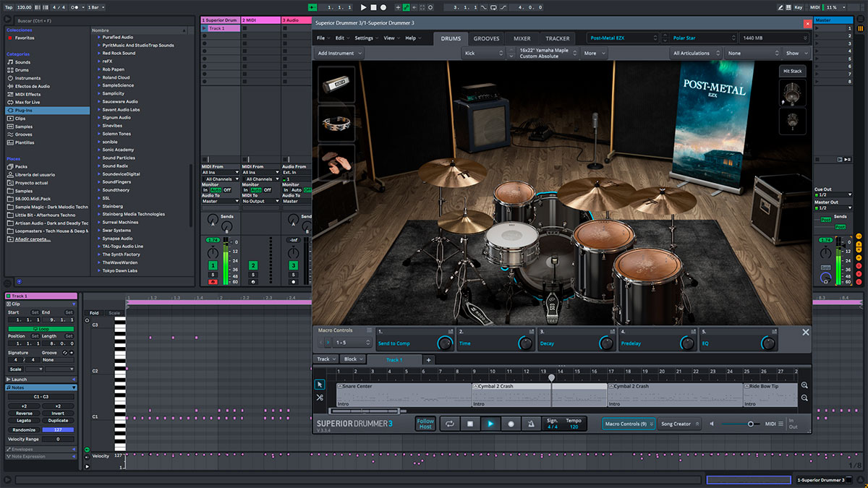Select the Scissors cut tool in the song track
The height and width of the screenshot is (488, 868).
(320, 398)
